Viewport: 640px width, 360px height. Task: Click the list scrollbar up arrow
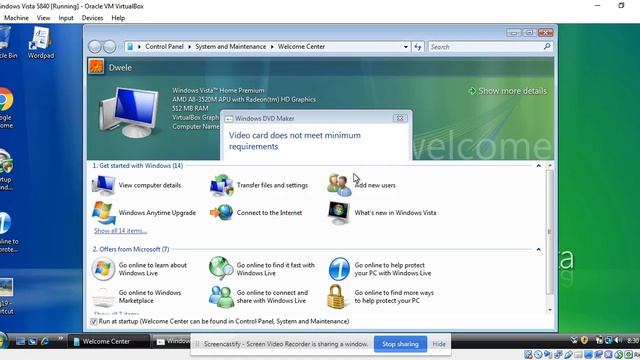click(550, 166)
